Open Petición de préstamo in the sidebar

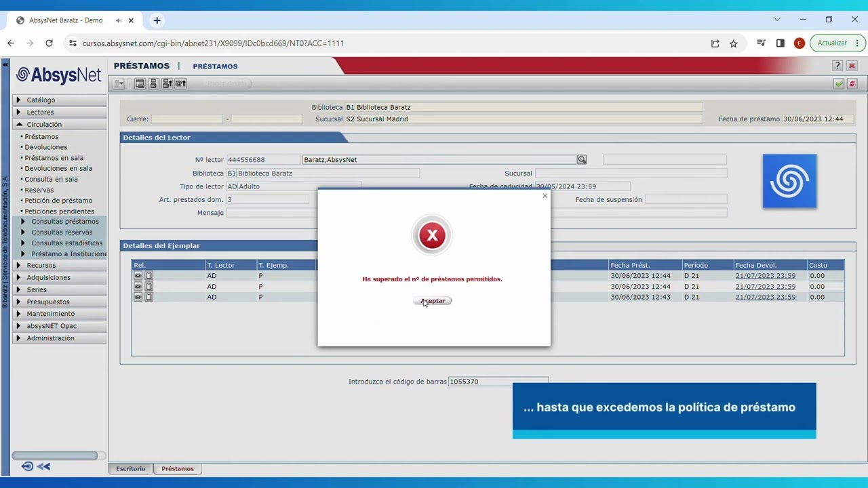58,201
